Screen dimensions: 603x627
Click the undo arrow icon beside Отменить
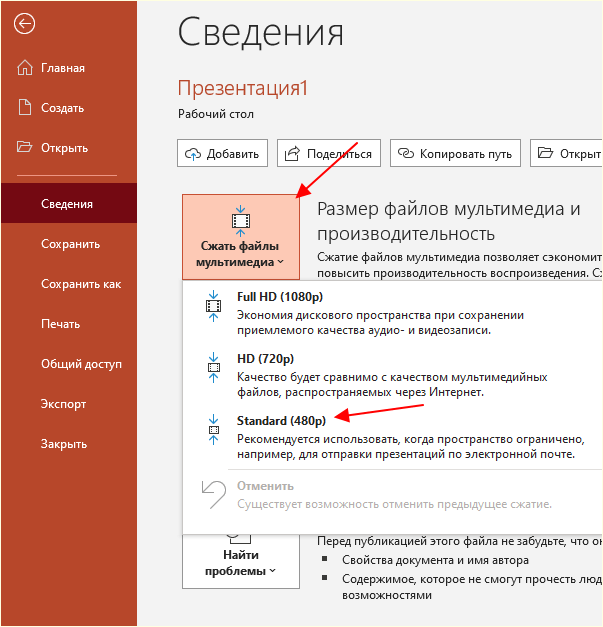tap(214, 494)
